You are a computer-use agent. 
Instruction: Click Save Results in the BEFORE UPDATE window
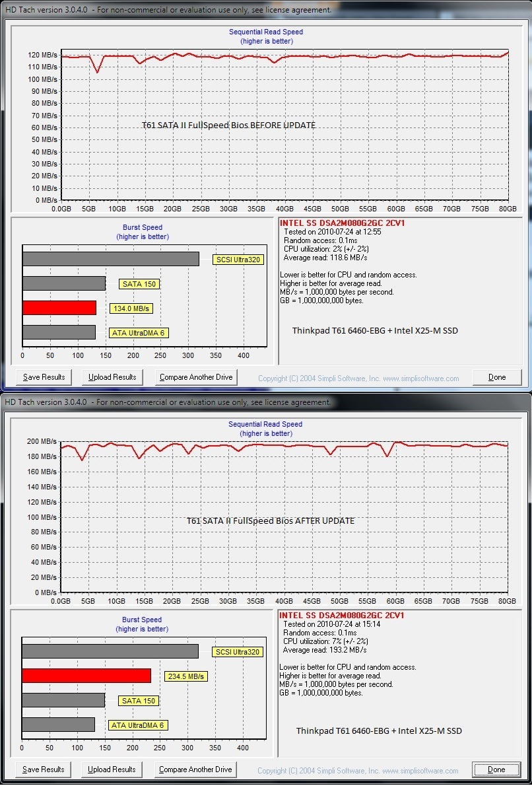point(44,377)
